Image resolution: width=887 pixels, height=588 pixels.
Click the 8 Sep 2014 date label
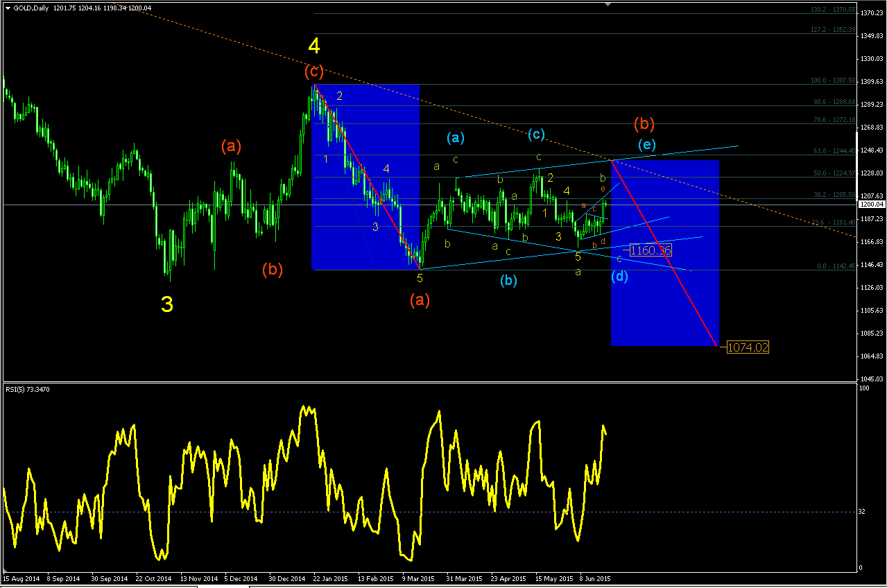coord(62,578)
